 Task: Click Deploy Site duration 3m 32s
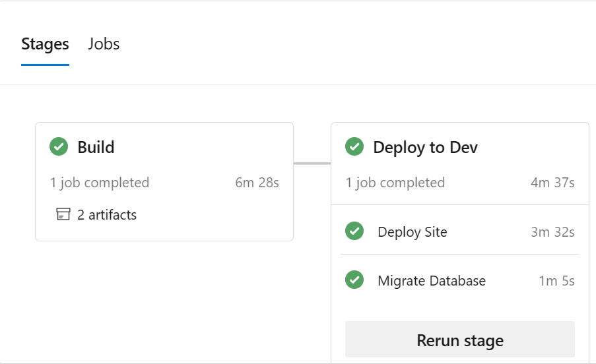tap(552, 232)
